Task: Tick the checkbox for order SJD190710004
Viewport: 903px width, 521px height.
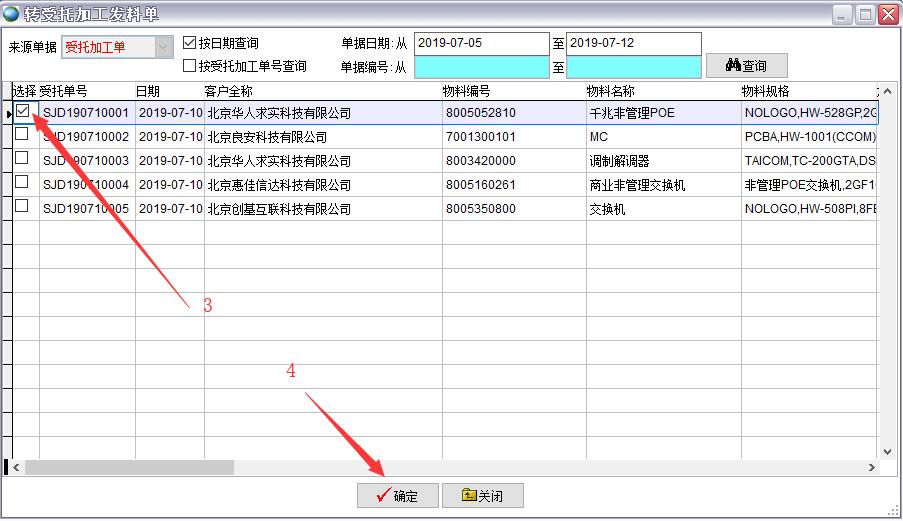Action: (x=22, y=183)
